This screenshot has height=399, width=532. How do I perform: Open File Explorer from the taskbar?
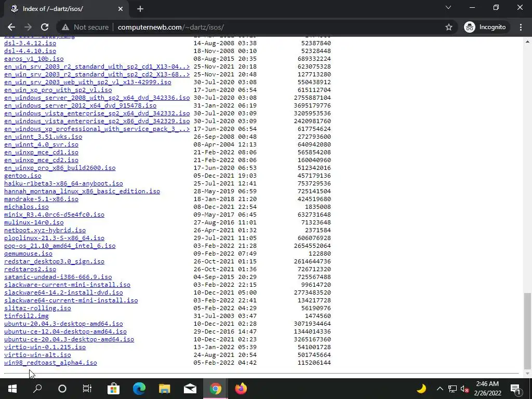(x=165, y=389)
